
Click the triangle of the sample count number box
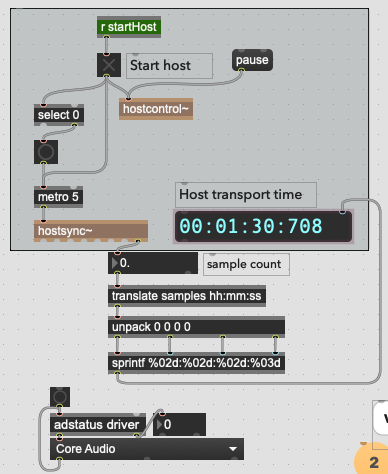point(115,263)
